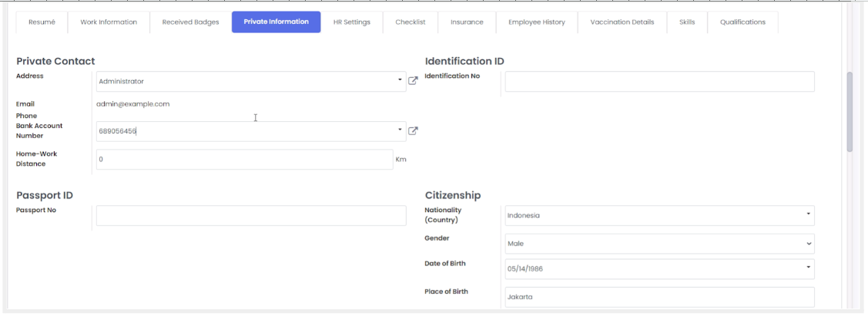Open the Vaccination Details tab
Viewport: 868px width, 317px height.
click(x=622, y=22)
